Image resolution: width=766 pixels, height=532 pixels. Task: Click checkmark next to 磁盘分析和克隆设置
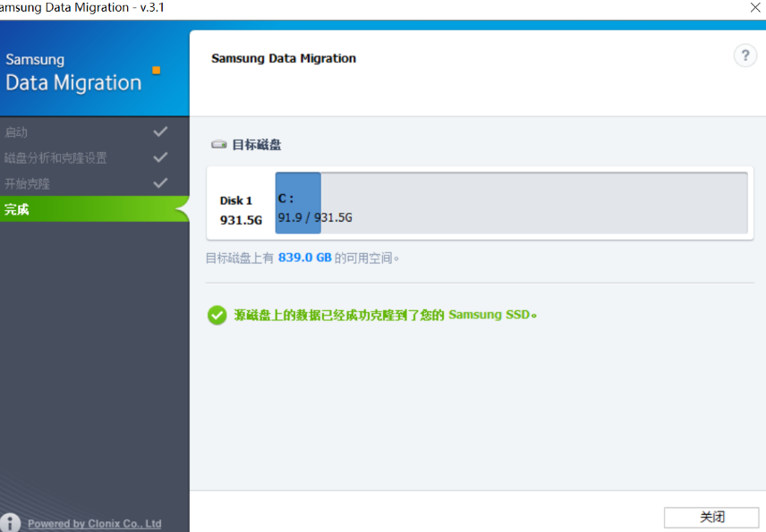click(x=160, y=157)
